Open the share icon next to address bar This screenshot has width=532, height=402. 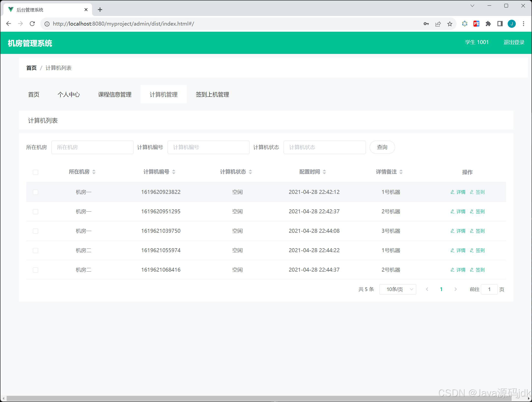point(438,24)
